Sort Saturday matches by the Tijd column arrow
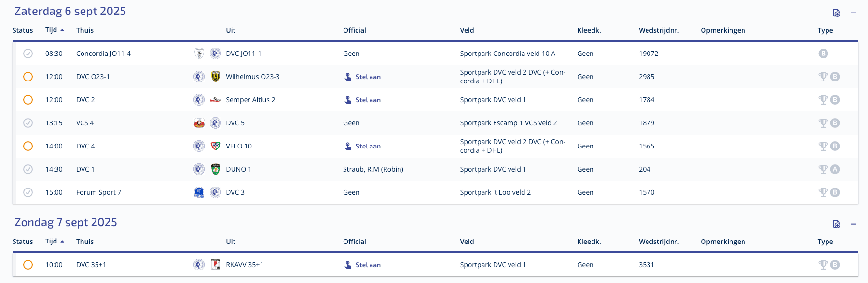Viewport: 868px width, 283px height. (x=62, y=30)
